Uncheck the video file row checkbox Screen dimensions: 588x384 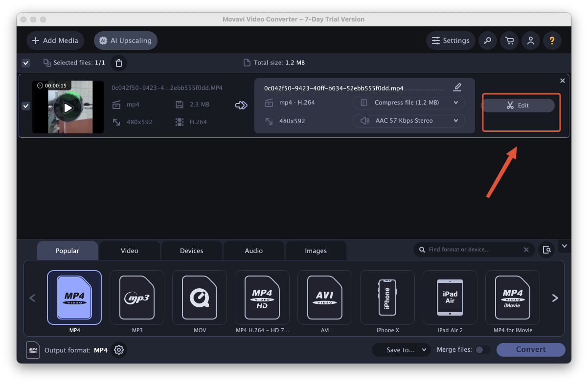pos(26,106)
